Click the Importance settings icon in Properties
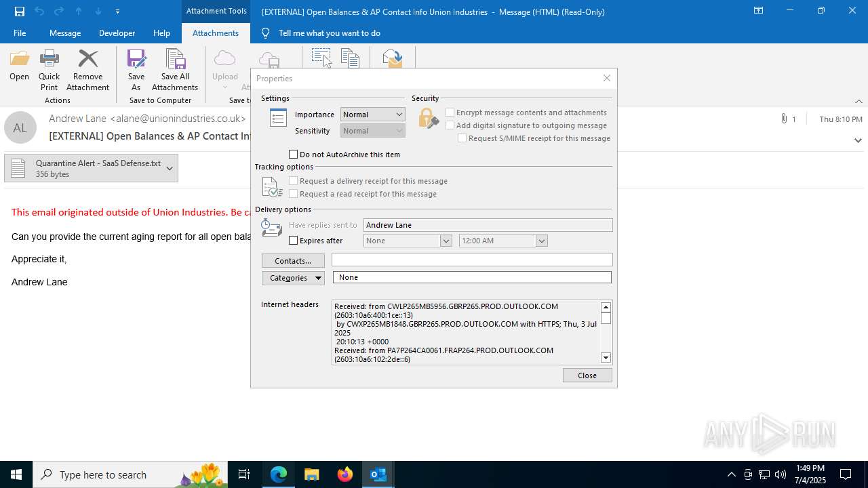 tap(278, 118)
